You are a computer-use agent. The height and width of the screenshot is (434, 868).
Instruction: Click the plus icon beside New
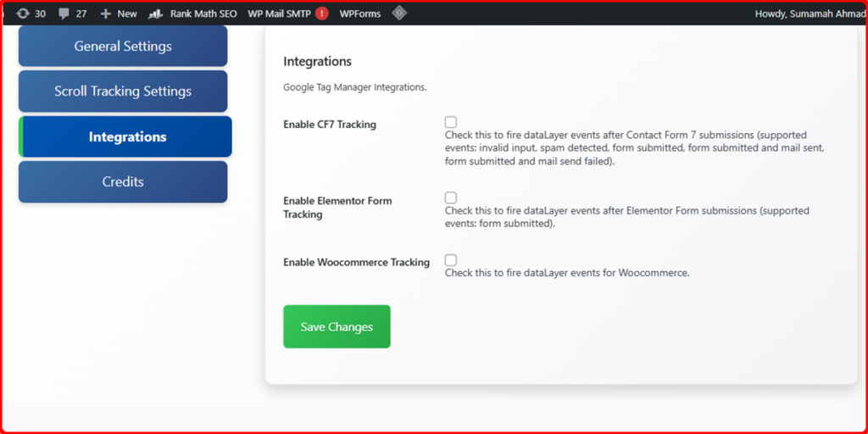106,14
